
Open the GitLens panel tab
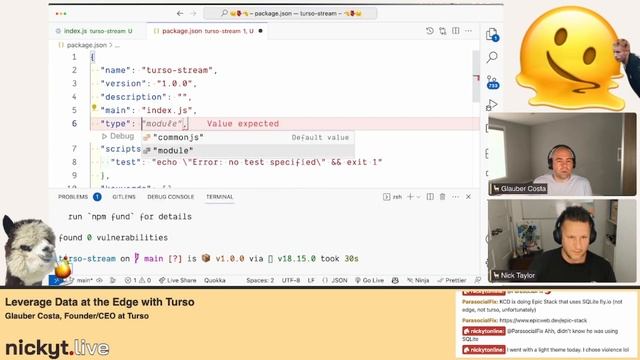coord(124,197)
